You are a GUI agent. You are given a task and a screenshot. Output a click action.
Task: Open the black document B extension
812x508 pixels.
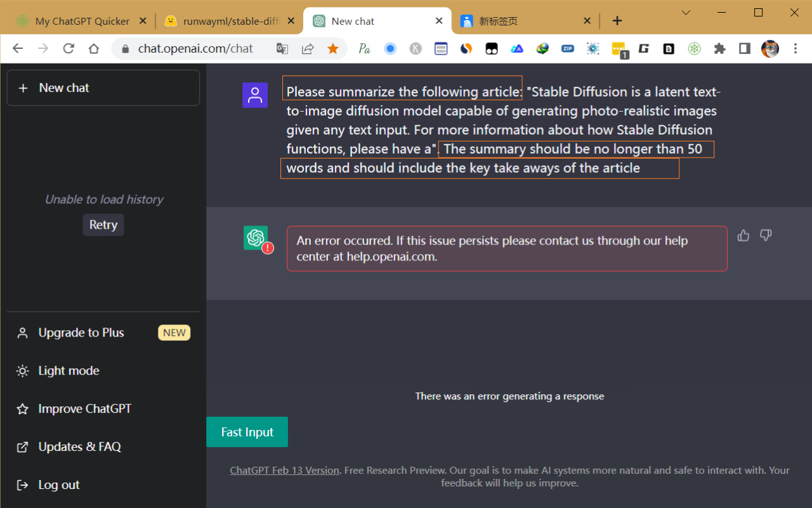pos(669,48)
